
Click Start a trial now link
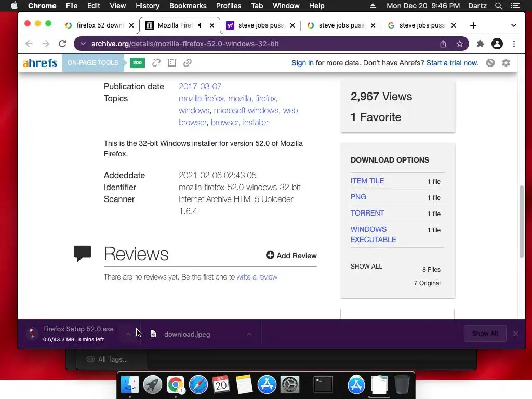point(453,63)
